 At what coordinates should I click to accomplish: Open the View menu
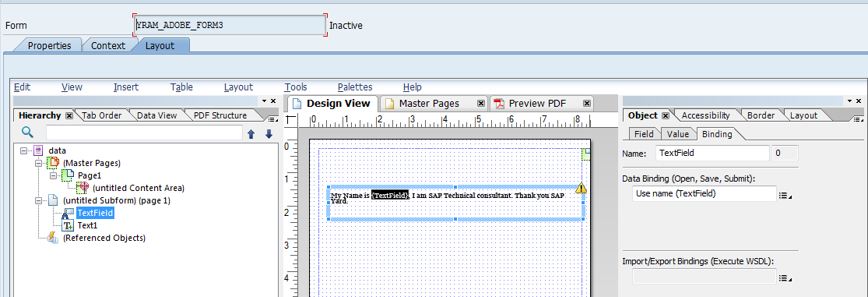[x=72, y=87]
